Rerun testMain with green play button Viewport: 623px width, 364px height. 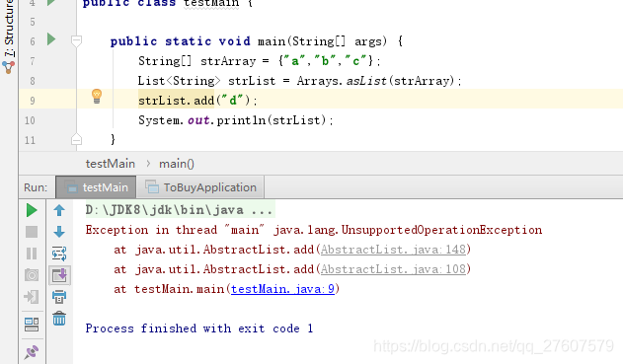32,210
